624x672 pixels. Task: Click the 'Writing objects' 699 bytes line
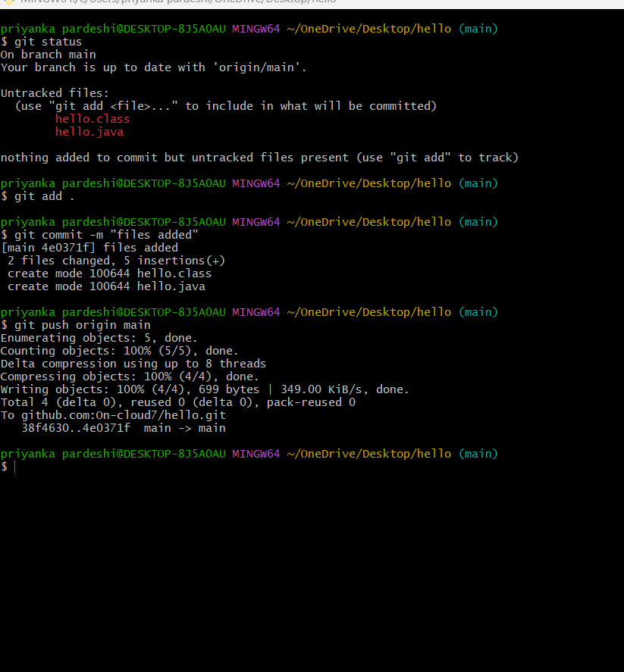(205, 389)
